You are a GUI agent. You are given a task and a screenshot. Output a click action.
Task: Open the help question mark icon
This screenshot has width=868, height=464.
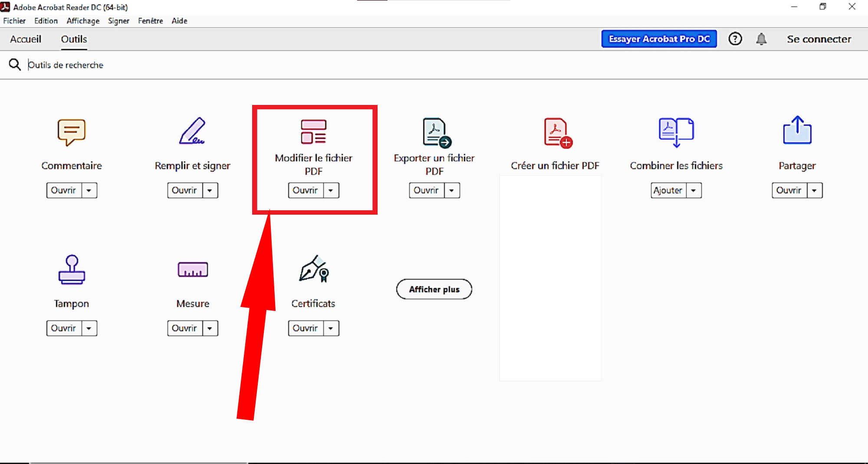(735, 39)
